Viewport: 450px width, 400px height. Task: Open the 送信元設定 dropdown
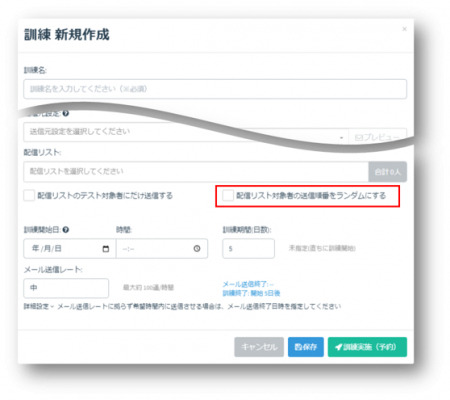click(x=186, y=132)
